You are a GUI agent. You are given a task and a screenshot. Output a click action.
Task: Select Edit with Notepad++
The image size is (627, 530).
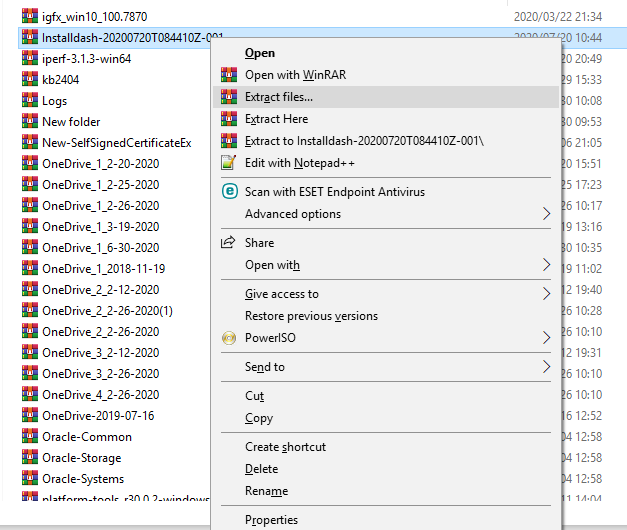[300, 163]
